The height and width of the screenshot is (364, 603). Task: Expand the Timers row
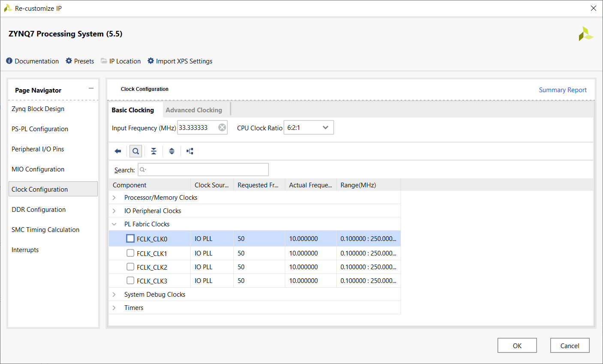coord(114,308)
